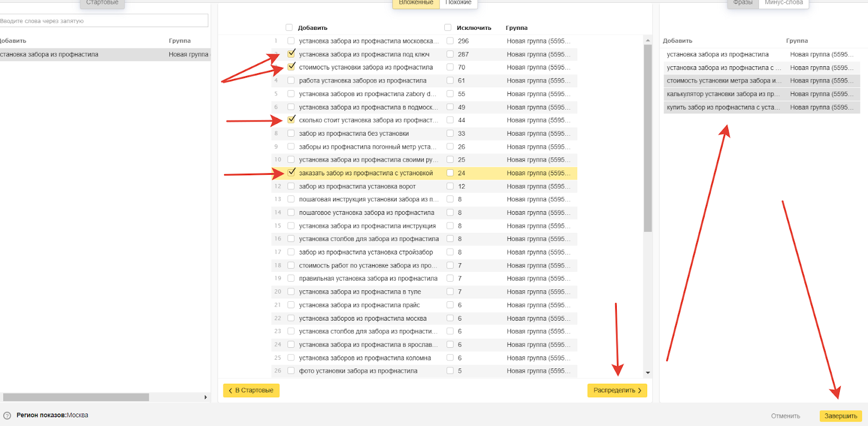Image resolution: width=868 pixels, height=426 pixels.
Task: Click the 'Вводите слова через запятую' input field
Action: [x=103, y=21]
